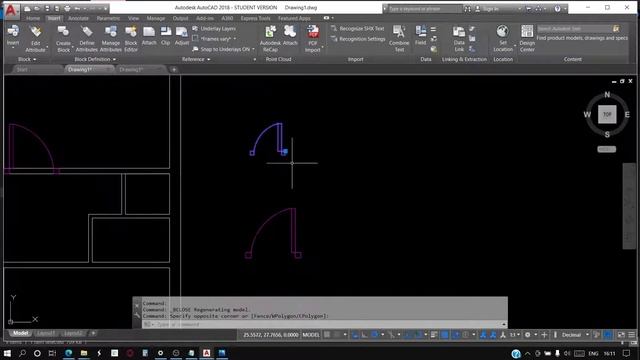Screen dimensions: 640x360
Task: Toggle the grid display in status bar
Action: click(x=327, y=335)
